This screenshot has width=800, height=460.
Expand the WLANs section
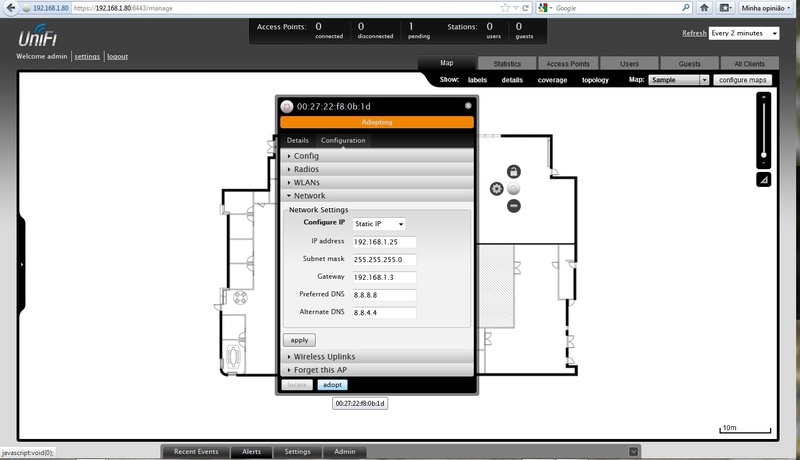click(x=377, y=182)
